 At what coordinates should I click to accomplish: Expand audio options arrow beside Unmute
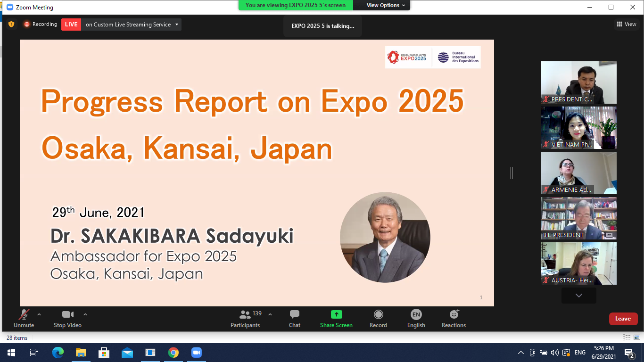(39, 314)
